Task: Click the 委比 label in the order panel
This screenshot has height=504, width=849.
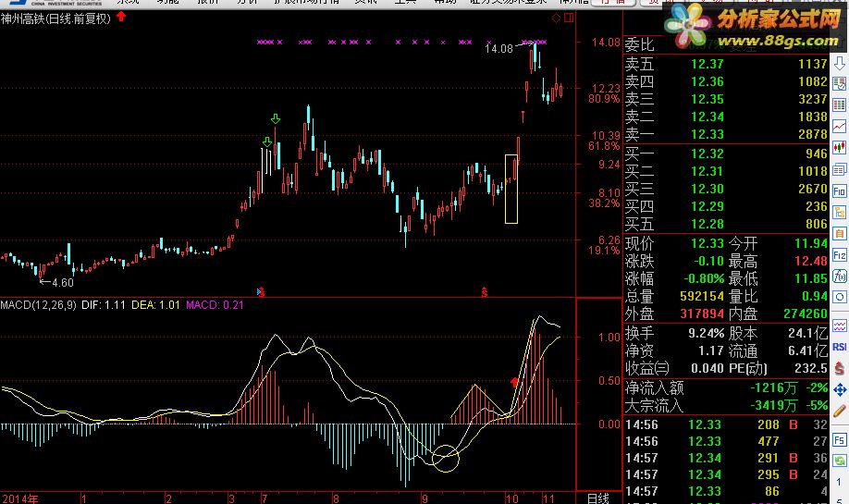Action: coord(639,45)
